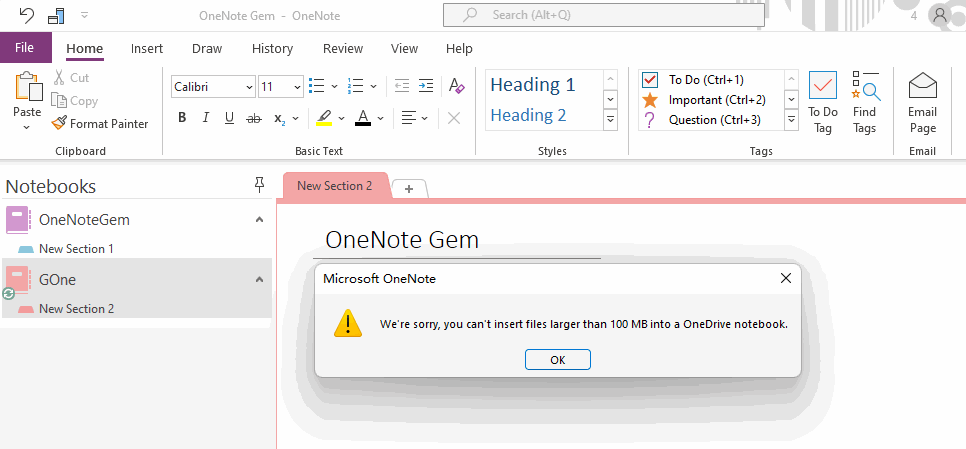966x449 pixels.
Task: Expand the subscript/superscript arrow
Action: point(296,118)
